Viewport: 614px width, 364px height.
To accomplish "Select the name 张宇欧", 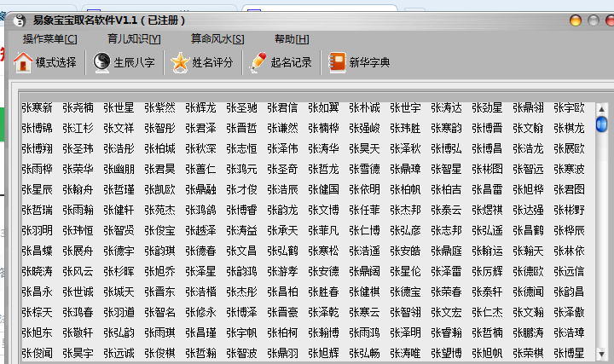I will click(x=569, y=107).
